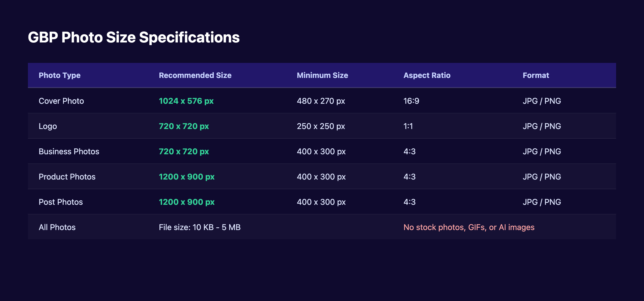
Task: Click the Cover Photo row label
Action: 61,101
